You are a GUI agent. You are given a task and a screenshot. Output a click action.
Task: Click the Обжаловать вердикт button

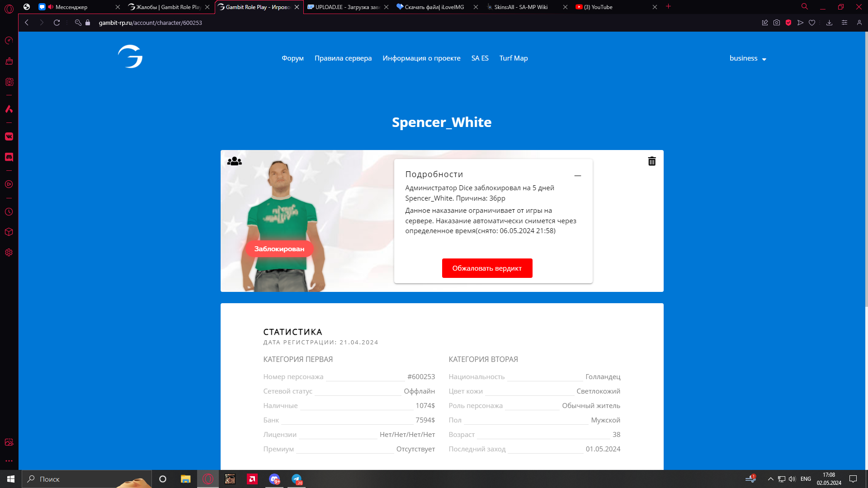(x=487, y=268)
